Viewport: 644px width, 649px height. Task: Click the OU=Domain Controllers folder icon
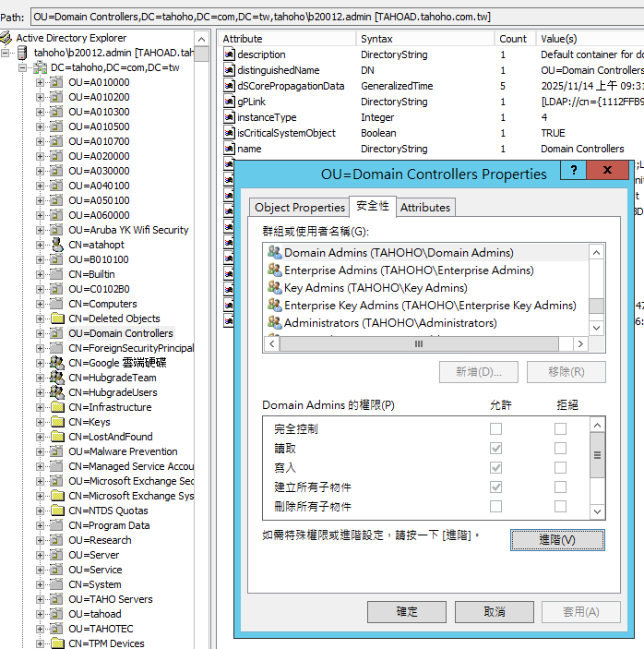click(x=56, y=333)
